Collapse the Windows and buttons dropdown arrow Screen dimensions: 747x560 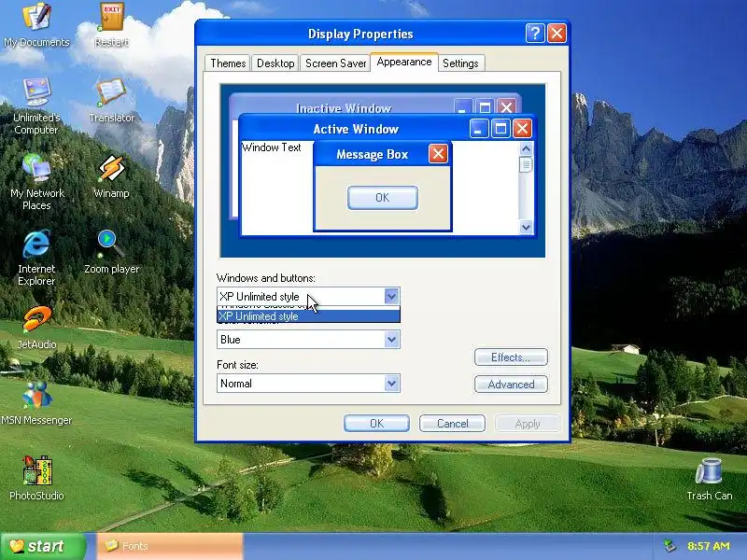(x=391, y=296)
